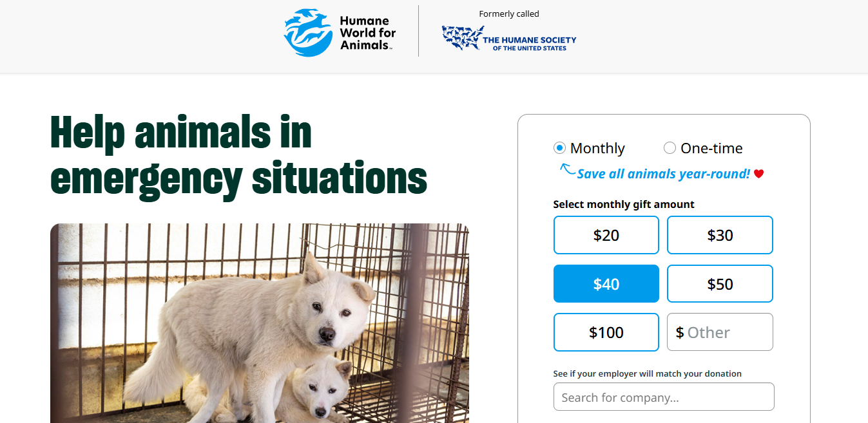This screenshot has height=423, width=868.
Task: Click the Humane World for Animals logo
Action: [338, 32]
